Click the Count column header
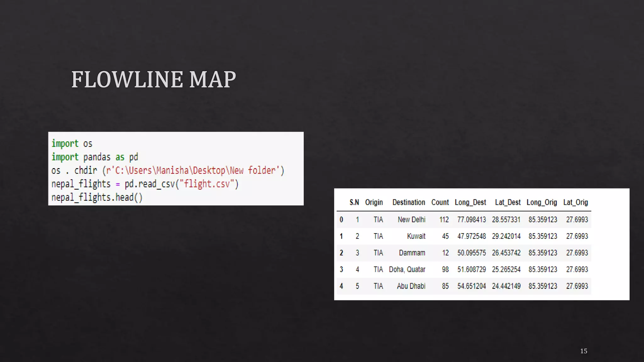The image size is (644, 362). (x=440, y=202)
